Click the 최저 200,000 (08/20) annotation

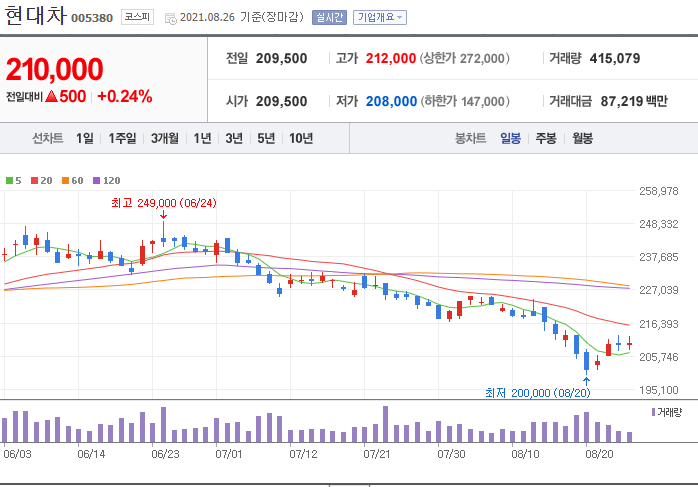tap(538, 393)
